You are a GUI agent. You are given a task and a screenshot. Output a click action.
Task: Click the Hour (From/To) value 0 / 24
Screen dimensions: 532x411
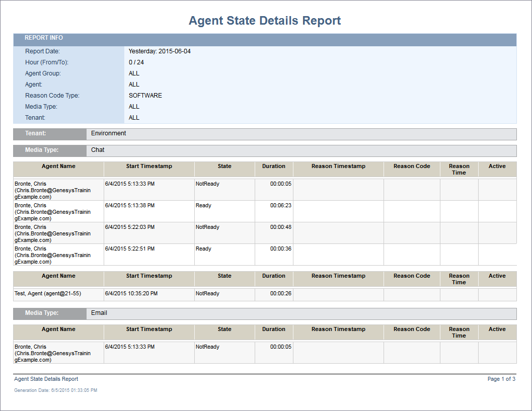(136, 62)
